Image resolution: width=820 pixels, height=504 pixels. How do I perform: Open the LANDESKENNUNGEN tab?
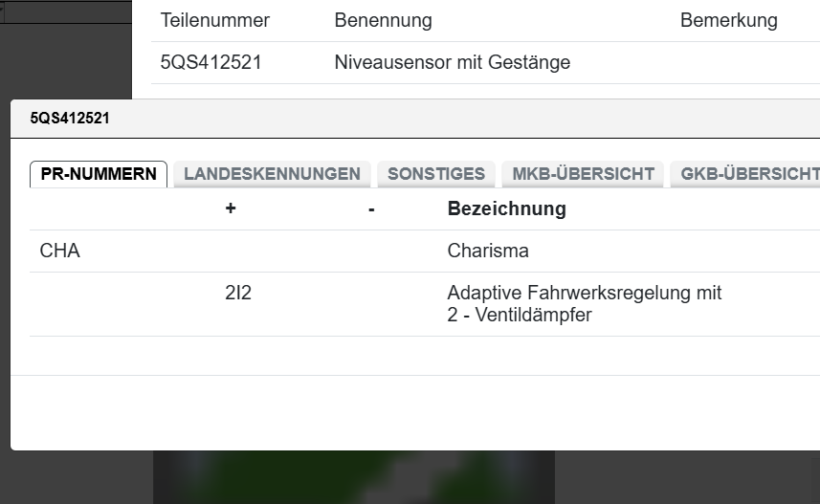[x=272, y=174]
